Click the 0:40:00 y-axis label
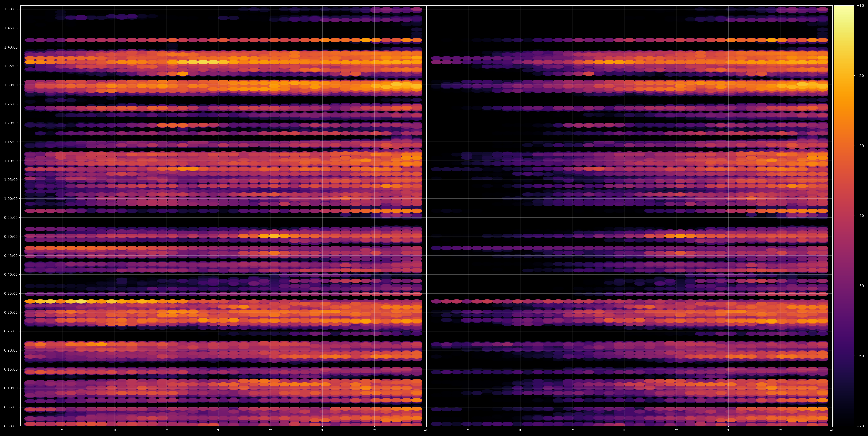The width and height of the screenshot is (868, 436). (x=11, y=275)
